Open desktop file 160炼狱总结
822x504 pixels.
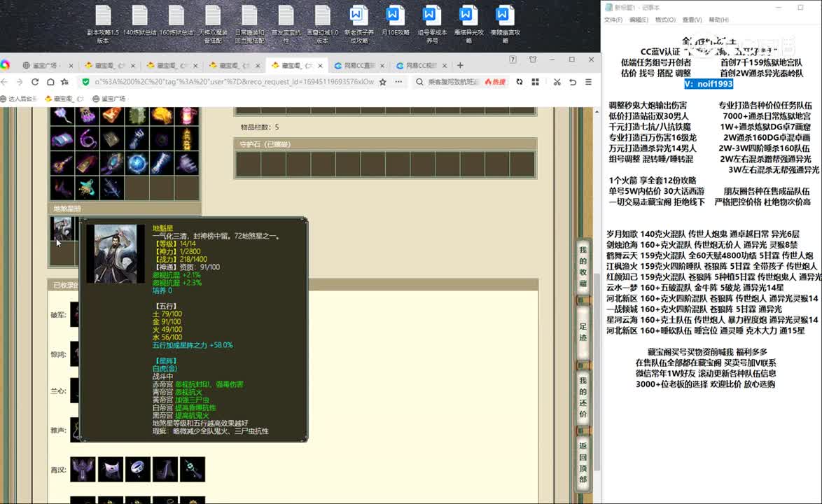pyautogui.click(x=176, y=21)
